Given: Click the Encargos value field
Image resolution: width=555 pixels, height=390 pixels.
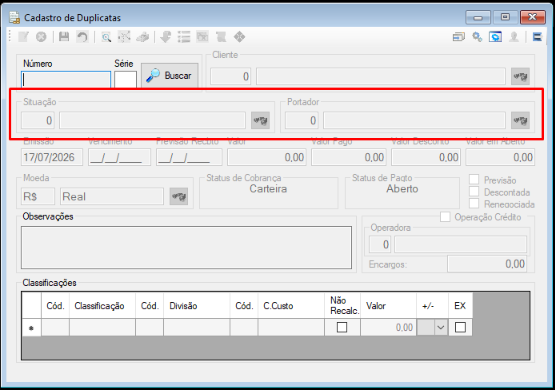Looking at the screenshot, I should pyautogui.click(x=487, y=264).
